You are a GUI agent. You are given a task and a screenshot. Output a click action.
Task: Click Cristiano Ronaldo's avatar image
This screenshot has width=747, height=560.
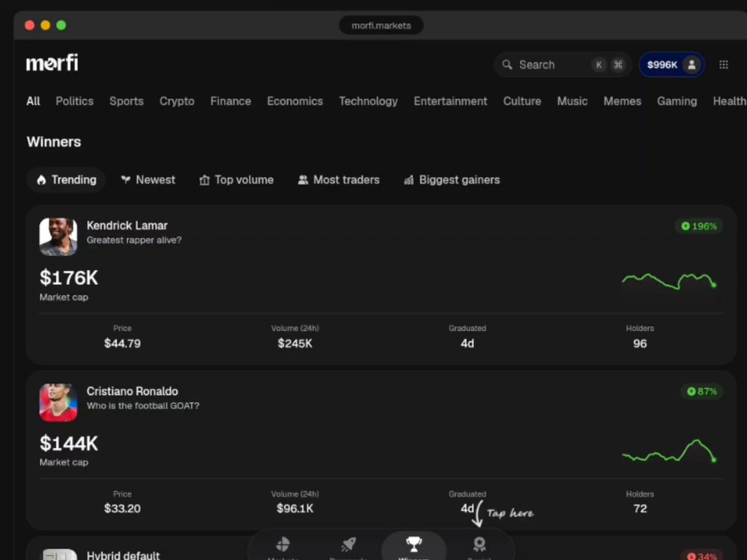[59, 403]
